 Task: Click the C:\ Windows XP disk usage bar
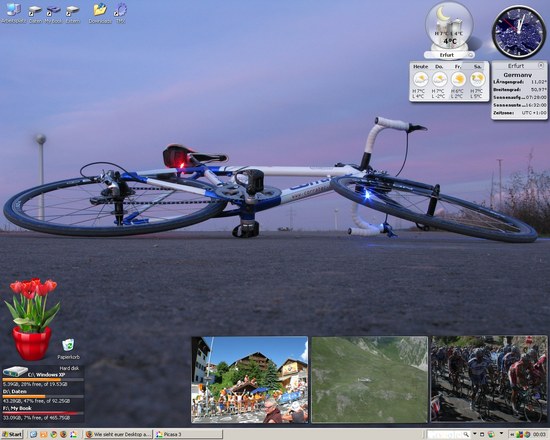[x=43, y=380]
